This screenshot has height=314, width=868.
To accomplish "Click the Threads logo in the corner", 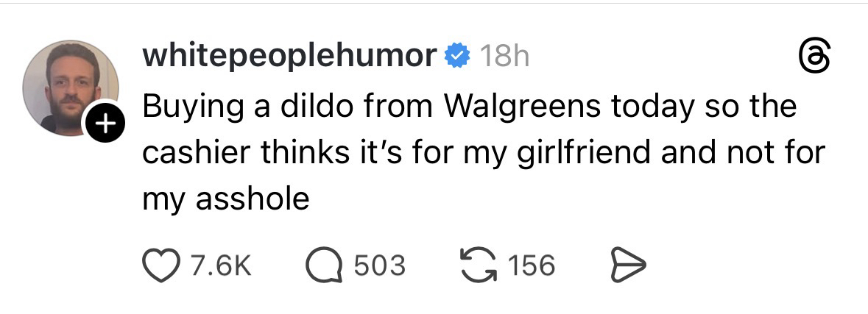I will 815,57.
